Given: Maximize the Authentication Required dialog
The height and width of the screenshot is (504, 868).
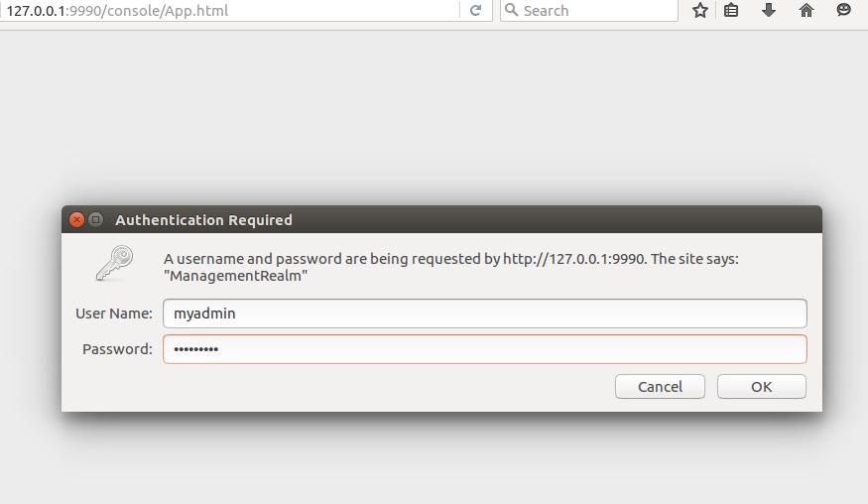Looking at the screenshot, I should click(x=96, y=220).
